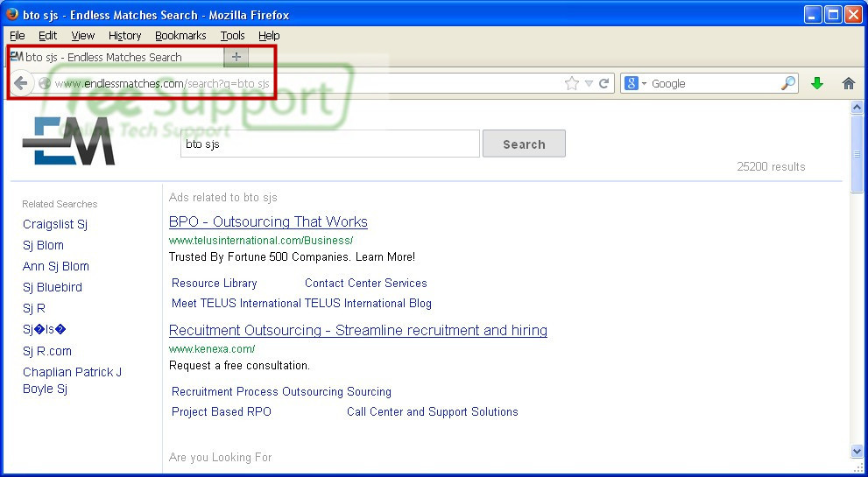Open the Edit menu

click(47, 35)
